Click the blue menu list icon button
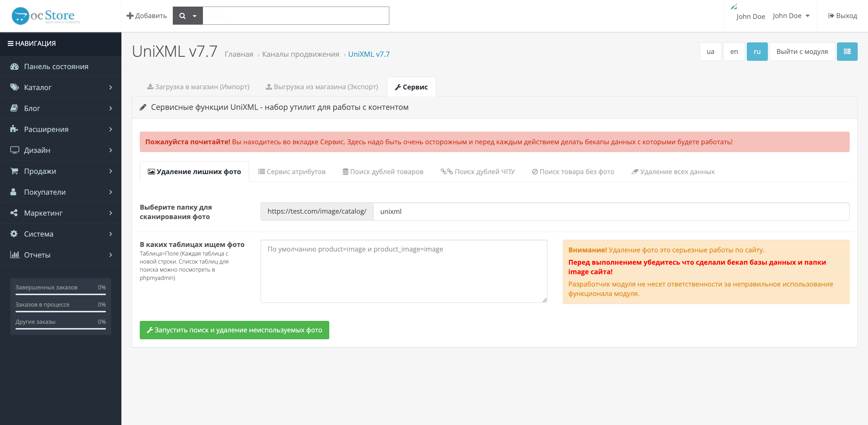The image size is (868, 425). (847, 51)
